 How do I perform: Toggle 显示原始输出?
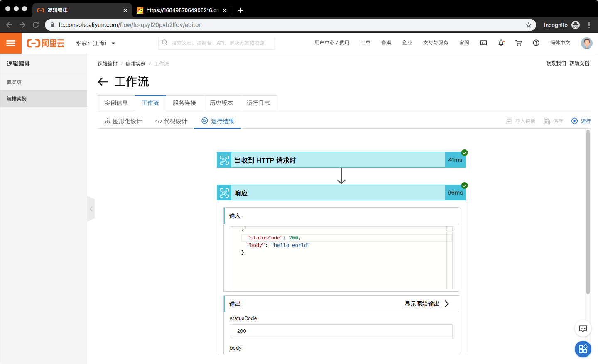click(422, 304)
